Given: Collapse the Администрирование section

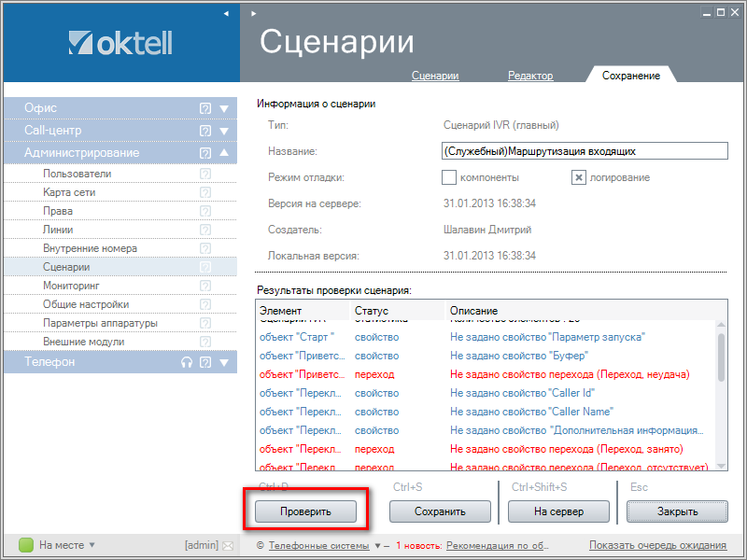Looking at the screenshot, I should coord(224,153).
